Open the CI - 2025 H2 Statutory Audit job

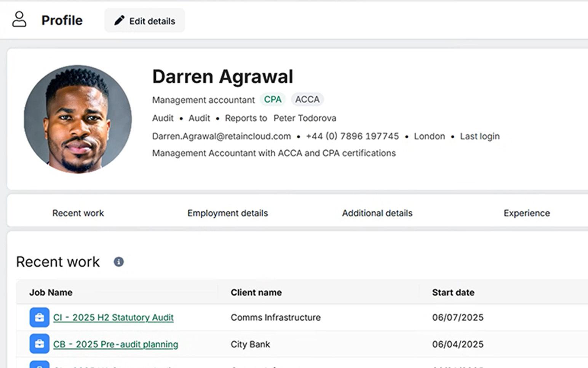(x=113, y=317)
